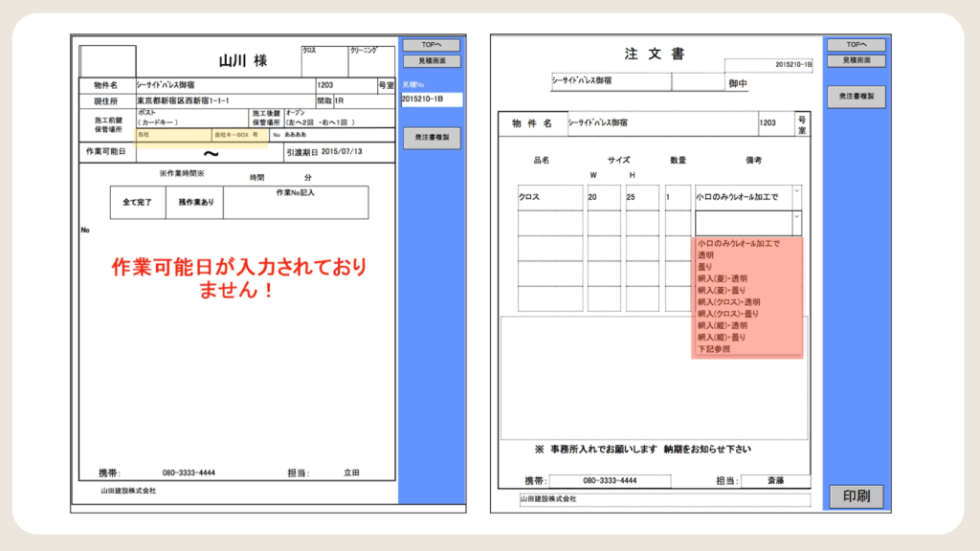Choose 網入(菱)・透明 in the dropdown list
The image size is (980, 551).
click(x=723, y=278)
